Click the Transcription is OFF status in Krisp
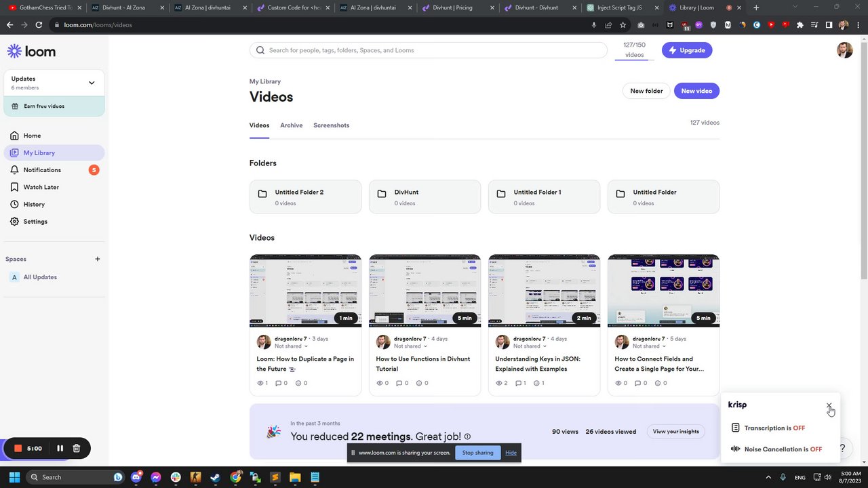 pos(774,428)
